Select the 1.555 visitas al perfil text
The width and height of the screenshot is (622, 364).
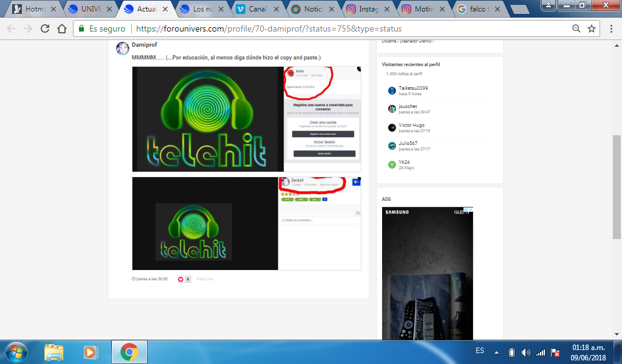pyautogui.click(x=404, y=73)
